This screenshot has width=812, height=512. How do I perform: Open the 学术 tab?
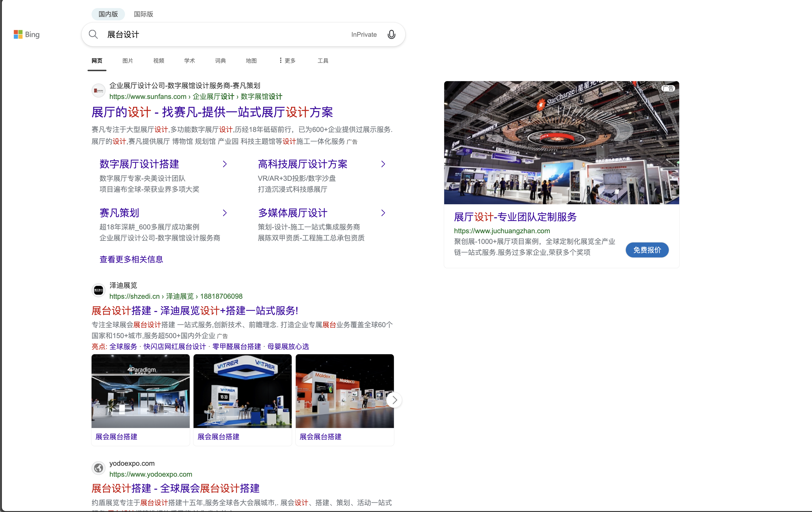point(189,61)
